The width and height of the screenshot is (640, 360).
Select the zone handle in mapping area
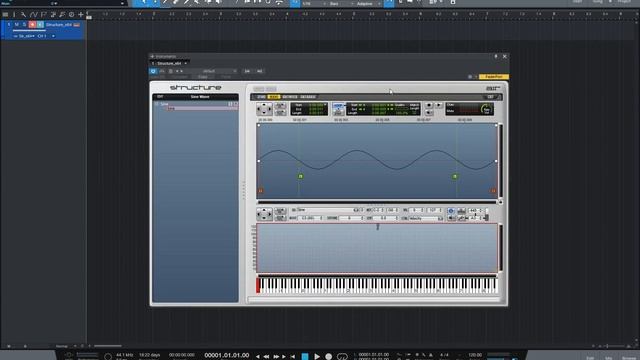(378, 227)
